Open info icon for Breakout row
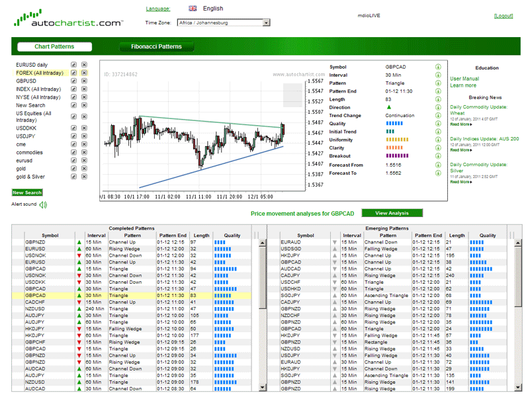 438,156
